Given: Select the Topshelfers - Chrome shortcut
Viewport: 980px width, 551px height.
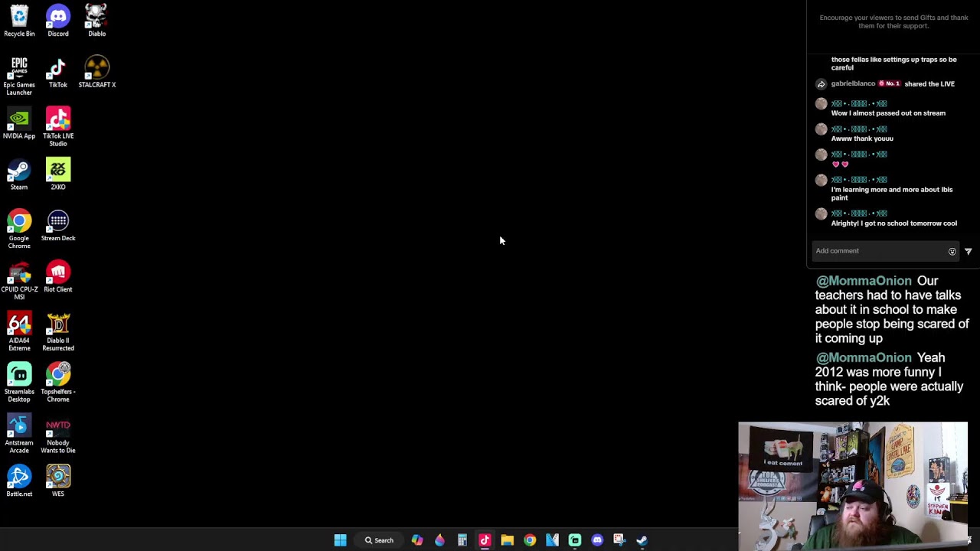Looking at the screenshot, I should (x=58, y=383).
